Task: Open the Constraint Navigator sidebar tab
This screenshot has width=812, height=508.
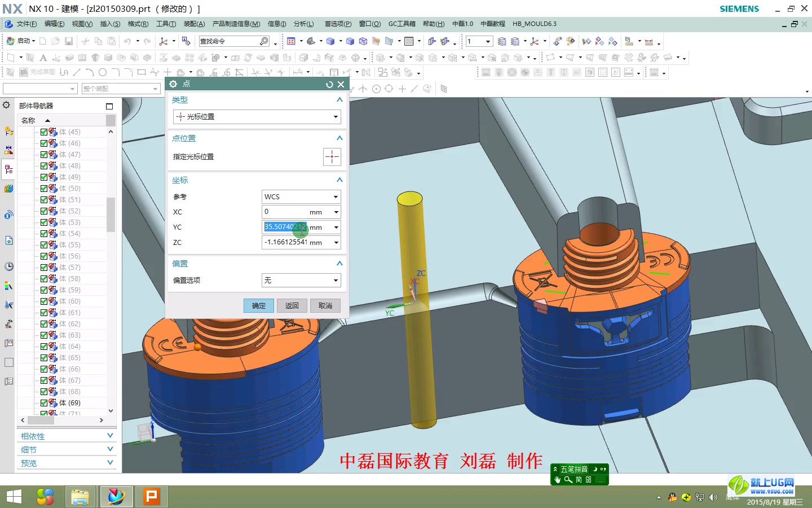Action: pos(8,150)
